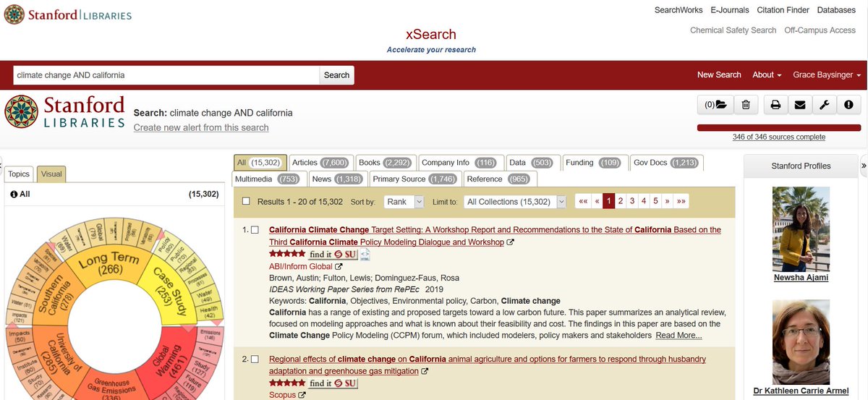Click the Stanford Libraries tree logo below the search bar
This screenshot has height=400, width=868.
[65, 111]
